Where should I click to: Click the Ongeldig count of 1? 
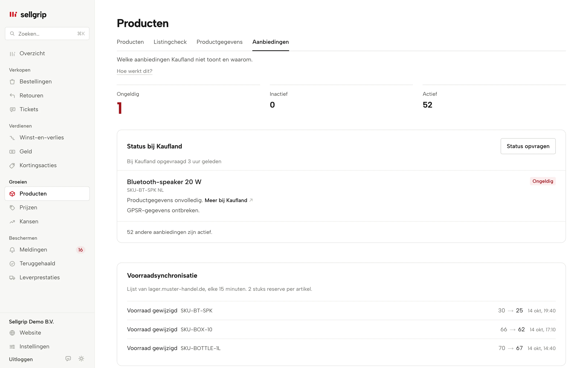coord(119,108)
